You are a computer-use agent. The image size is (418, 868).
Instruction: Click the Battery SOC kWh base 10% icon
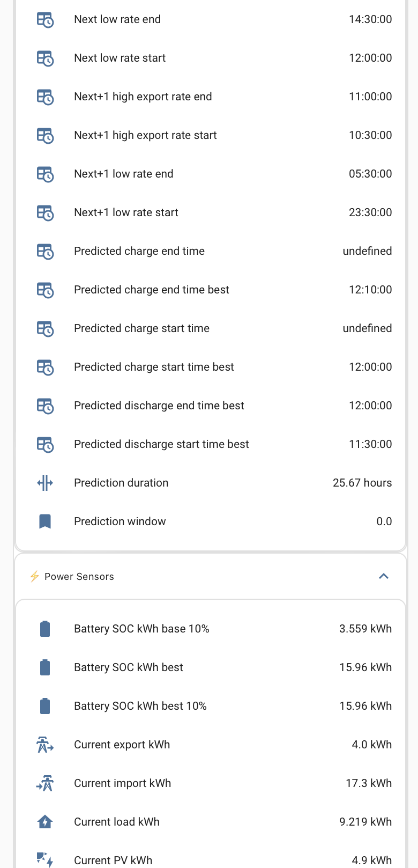(x=45, y=629)
